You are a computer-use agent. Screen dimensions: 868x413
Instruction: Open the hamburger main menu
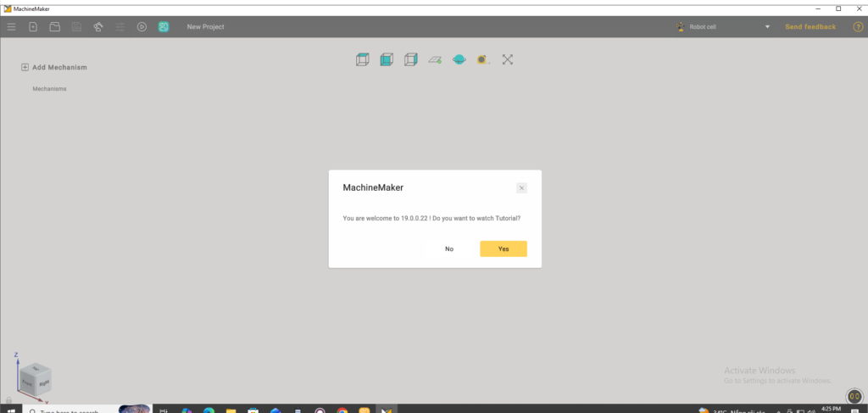(11, 27)
